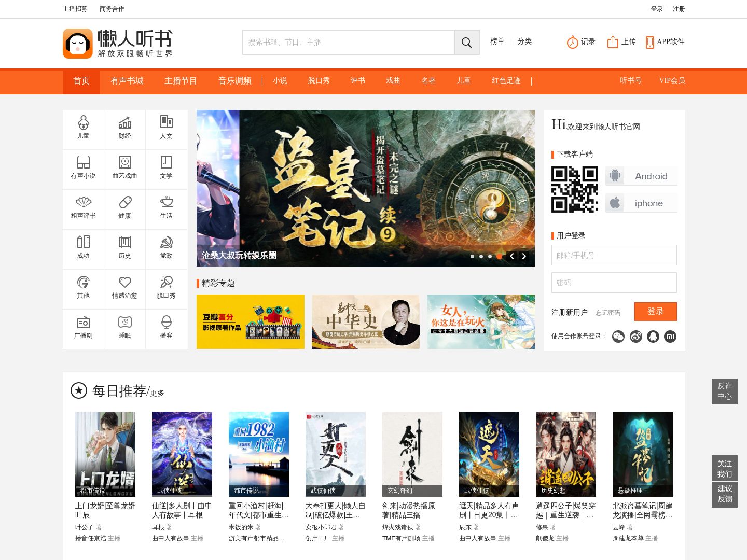Open the 睡眠 category icon
This screenshot has height=560, width=747.
coord(125,322)
